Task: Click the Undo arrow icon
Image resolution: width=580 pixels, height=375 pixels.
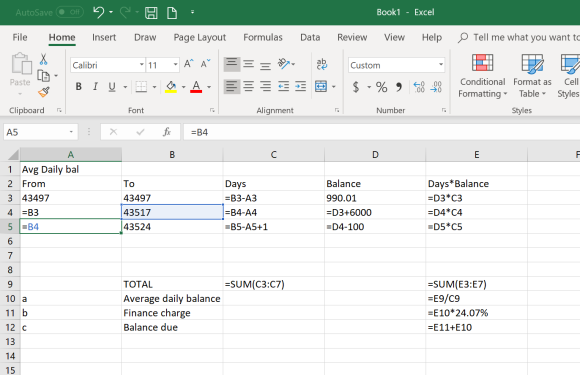Action: (x=99, y=12)
